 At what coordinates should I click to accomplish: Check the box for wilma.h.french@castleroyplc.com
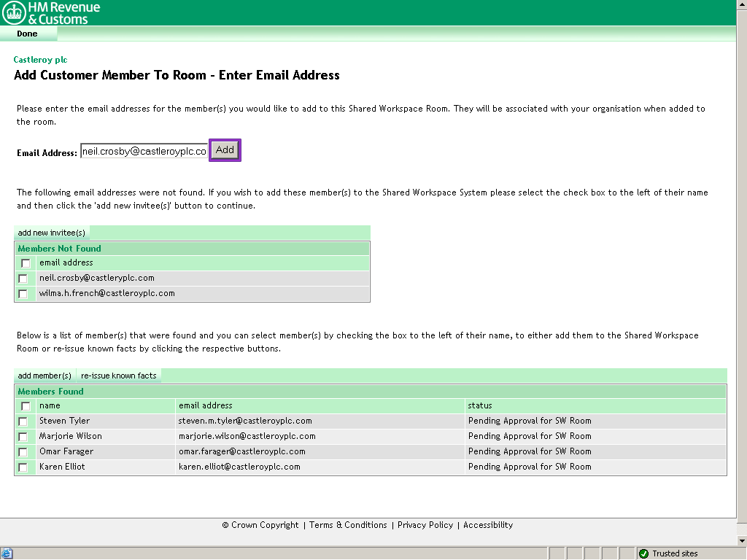[x=23, y=294]
